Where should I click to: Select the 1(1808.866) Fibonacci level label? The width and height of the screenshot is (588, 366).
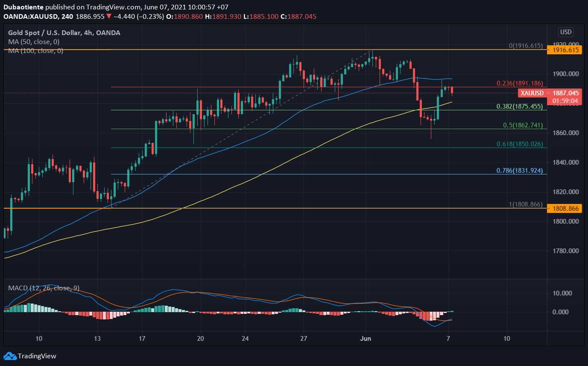coord(526,204)
